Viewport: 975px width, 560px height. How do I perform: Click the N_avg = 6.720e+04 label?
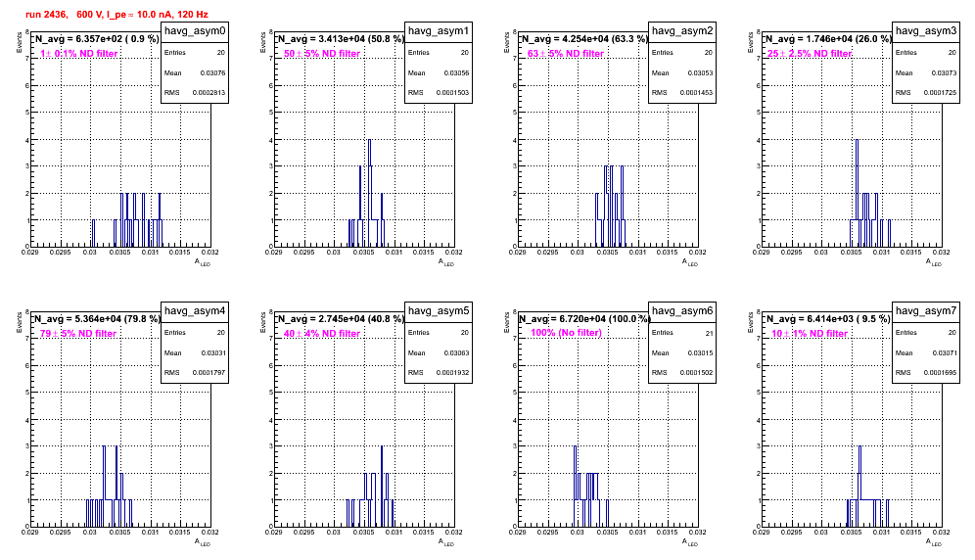pos(583,319)
